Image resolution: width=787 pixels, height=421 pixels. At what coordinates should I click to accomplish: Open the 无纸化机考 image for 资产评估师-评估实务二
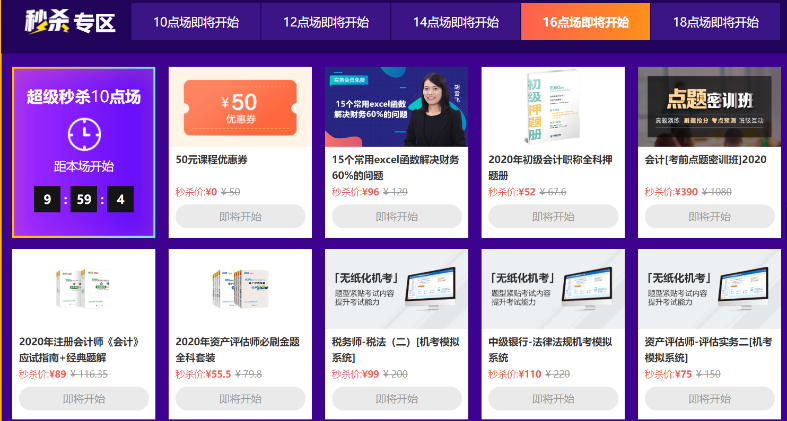coord(710,289)
